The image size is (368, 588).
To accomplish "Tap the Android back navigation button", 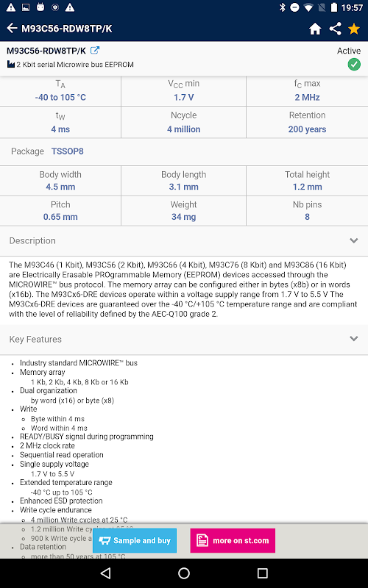I will (x=106, y=573).
